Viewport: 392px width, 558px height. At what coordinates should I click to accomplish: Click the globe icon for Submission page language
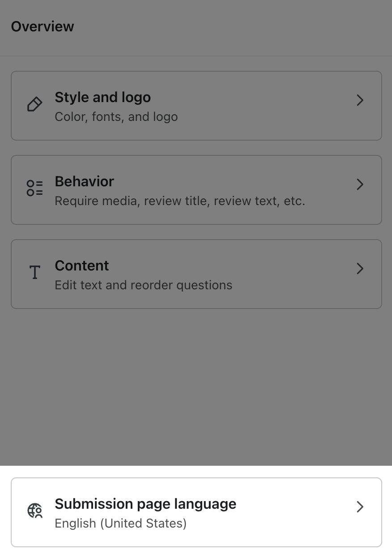coord(34,510)
